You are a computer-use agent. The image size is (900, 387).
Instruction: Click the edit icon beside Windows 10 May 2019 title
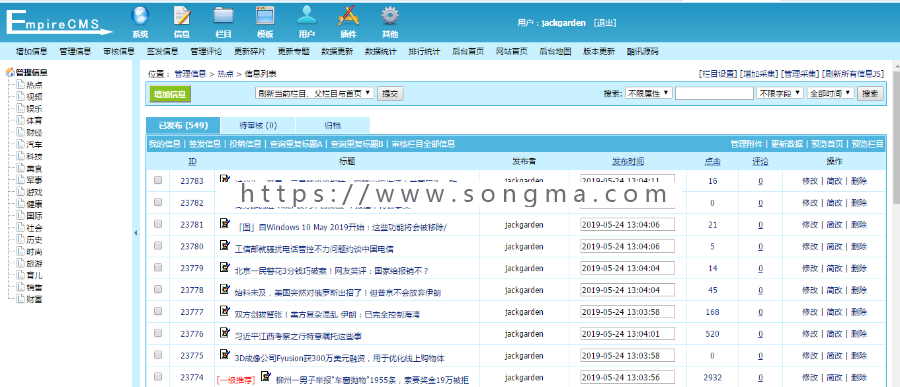point(225,223)
